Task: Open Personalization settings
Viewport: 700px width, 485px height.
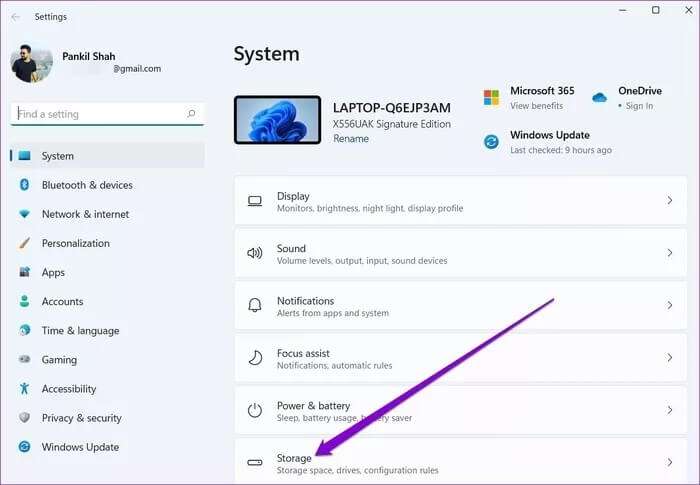Action: [75, 243]
